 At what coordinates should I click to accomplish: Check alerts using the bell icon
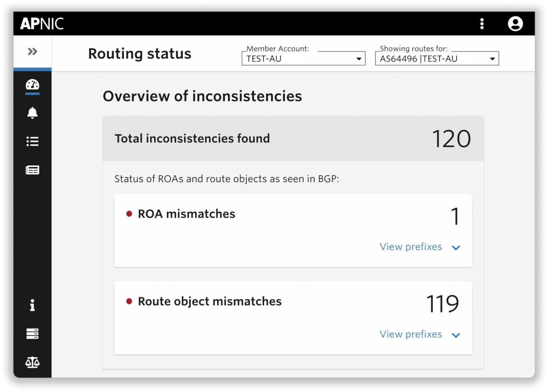(32, 113)
